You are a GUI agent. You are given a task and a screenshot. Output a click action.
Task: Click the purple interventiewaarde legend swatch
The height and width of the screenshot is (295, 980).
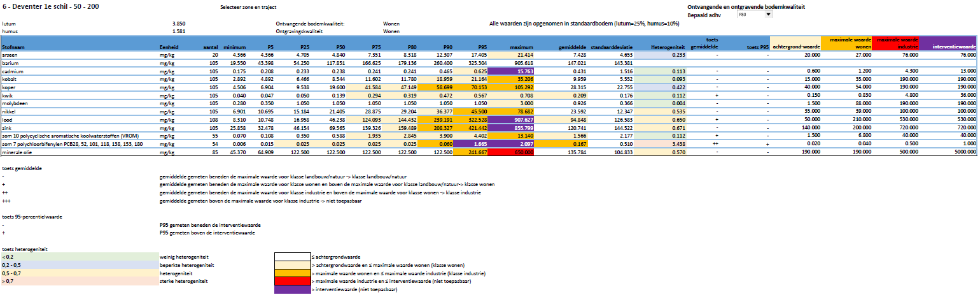click(x=291, y=289)
